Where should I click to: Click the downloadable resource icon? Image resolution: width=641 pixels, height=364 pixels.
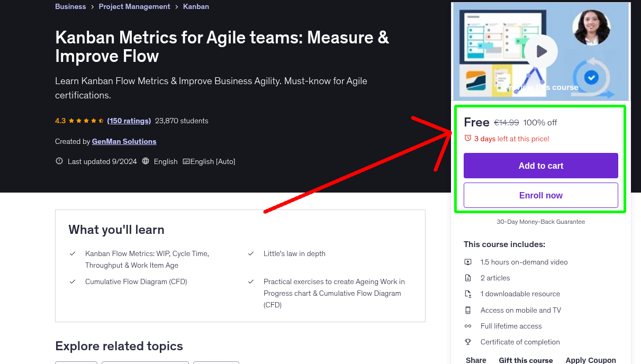tap(468, 294)
